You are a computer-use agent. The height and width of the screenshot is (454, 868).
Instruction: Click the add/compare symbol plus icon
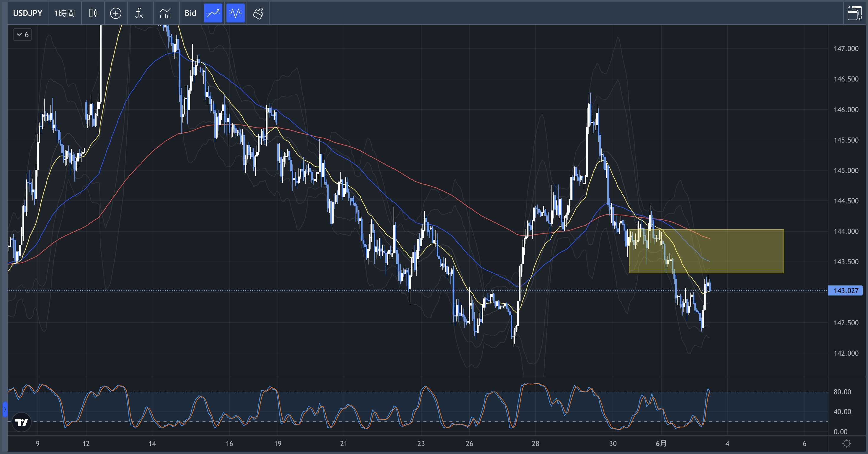[115, 13]
